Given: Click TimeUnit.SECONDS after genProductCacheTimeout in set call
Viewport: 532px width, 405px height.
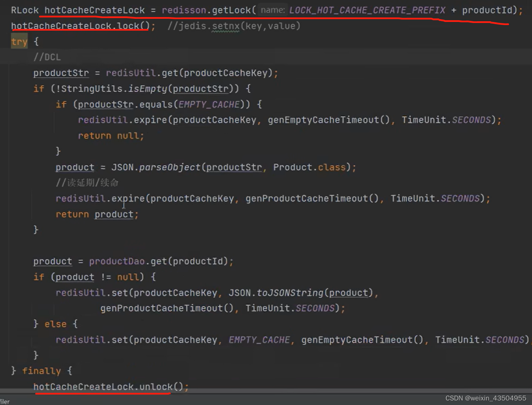Looking at the screenshot, I should [x=290, y=308].
